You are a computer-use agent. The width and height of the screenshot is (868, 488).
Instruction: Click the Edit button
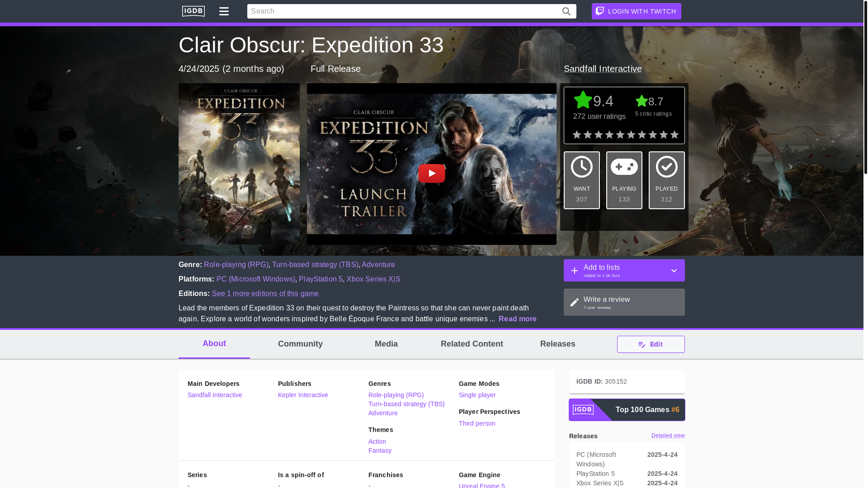pyautogui.click(x=651, y=344)
